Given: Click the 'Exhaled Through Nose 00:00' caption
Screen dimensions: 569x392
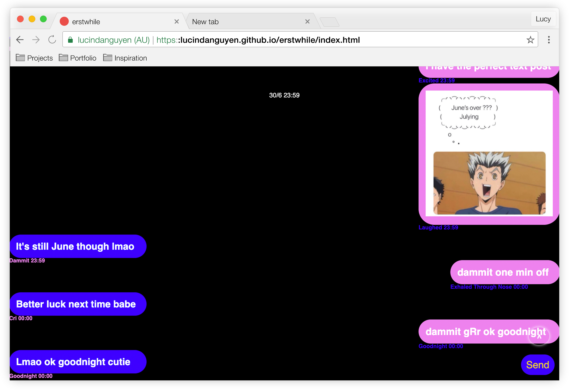Looking at the screenshot, I should tap(489, 287).
